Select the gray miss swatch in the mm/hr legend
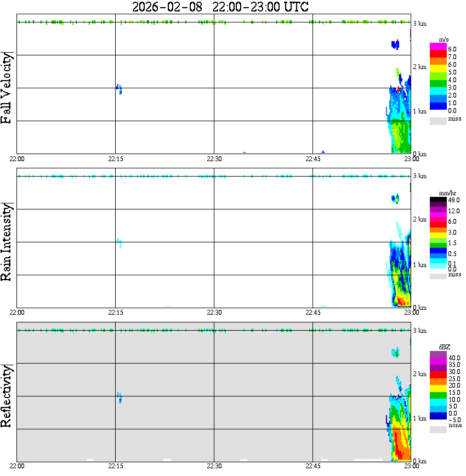 tap(438, 276)
